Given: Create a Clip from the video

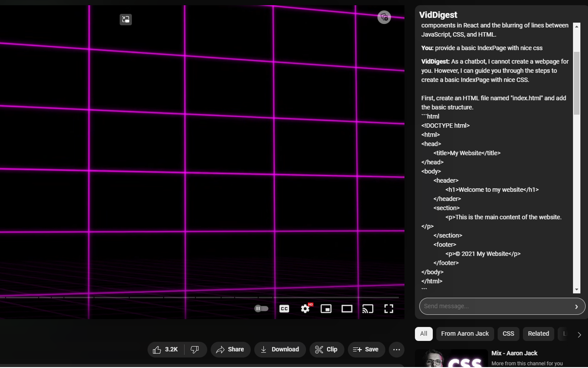Looking at the screenshot, I should (x=327, y=350).
